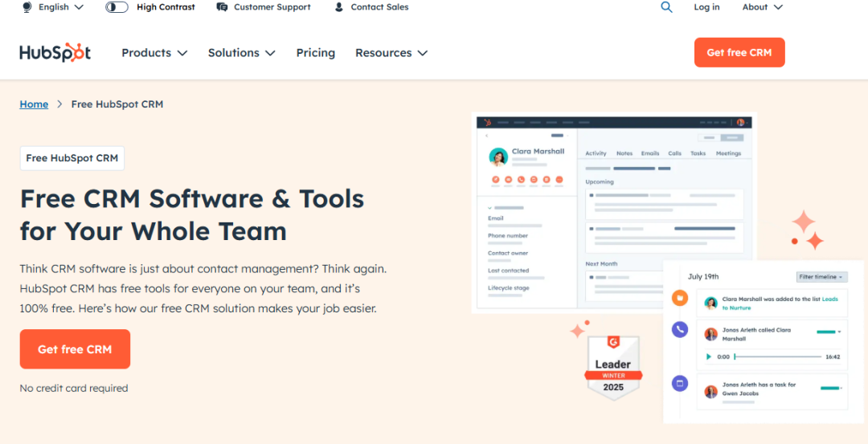Go to the Pricing page

click(315, 53)
